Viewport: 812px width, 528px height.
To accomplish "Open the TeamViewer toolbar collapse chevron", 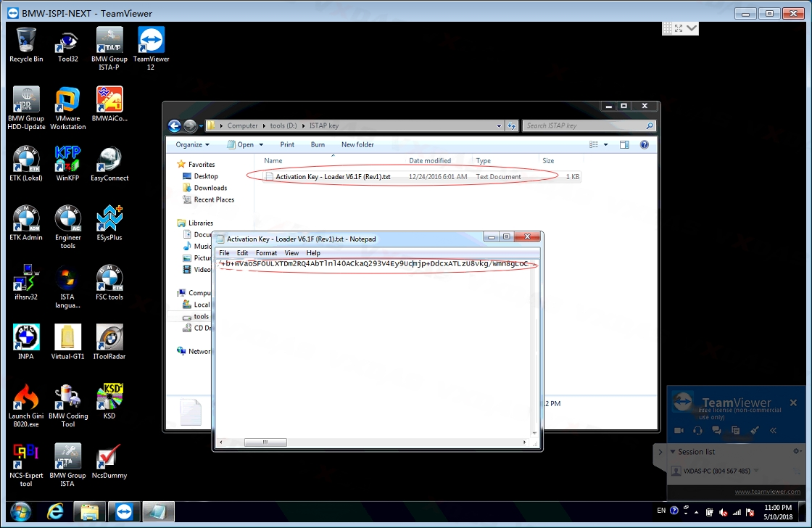I will tap(773, 430).
